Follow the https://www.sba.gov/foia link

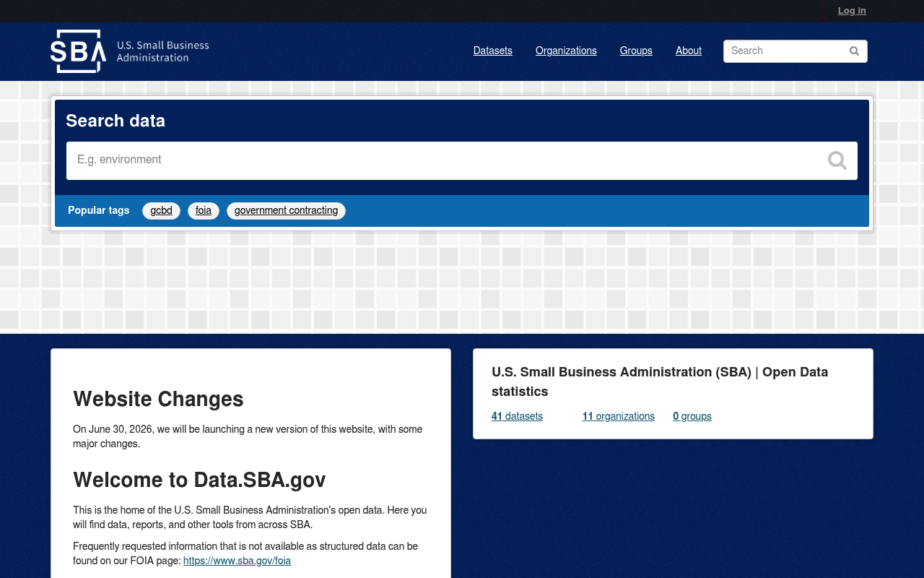(x=237, y=561)
